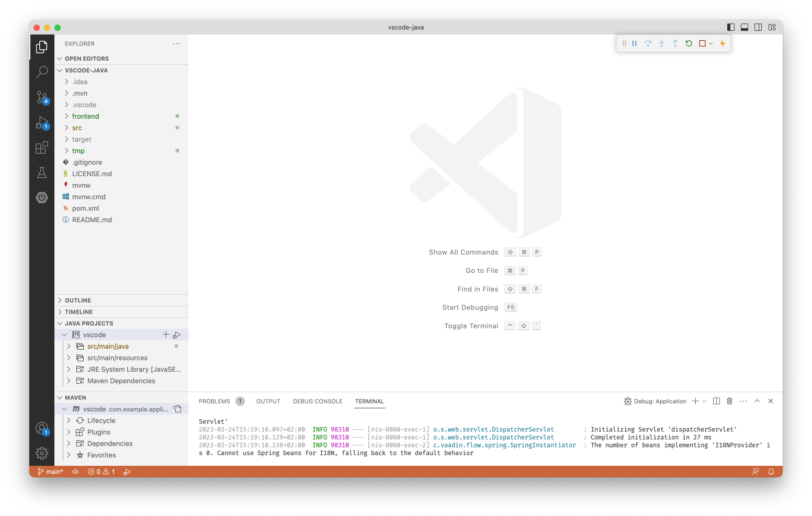
Task: Restart the debug session
Action: click(x=689, y=43)
